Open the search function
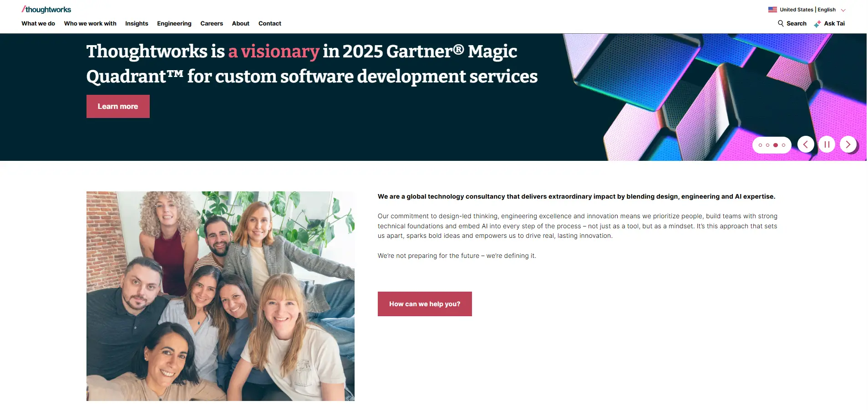The image size is (868, 411). 796,23
